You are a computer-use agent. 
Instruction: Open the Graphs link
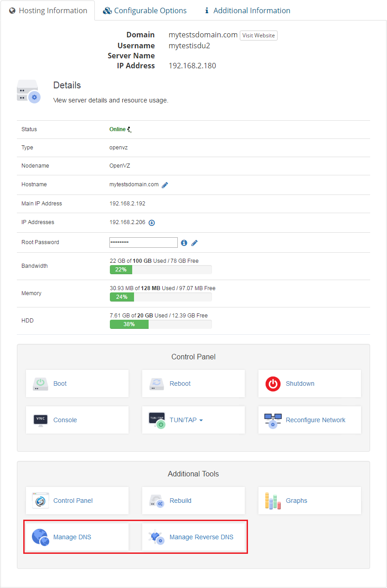coord(296,501)
